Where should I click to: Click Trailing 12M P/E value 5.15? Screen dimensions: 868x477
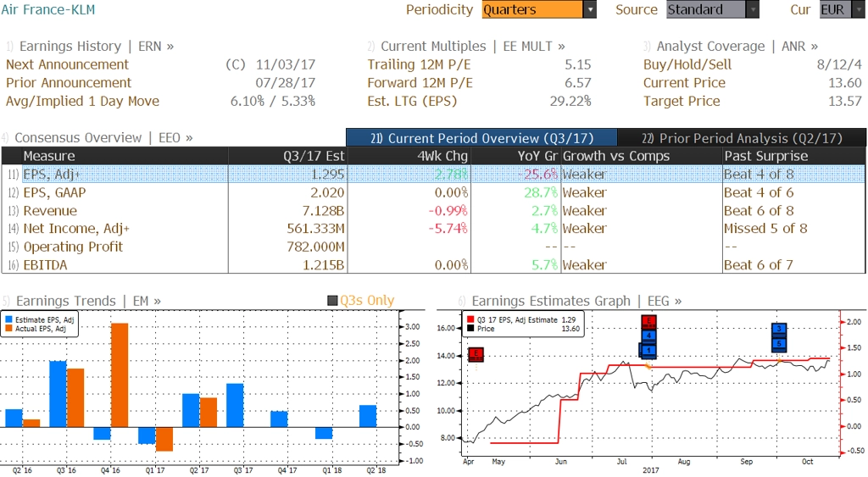click(578, 64)
